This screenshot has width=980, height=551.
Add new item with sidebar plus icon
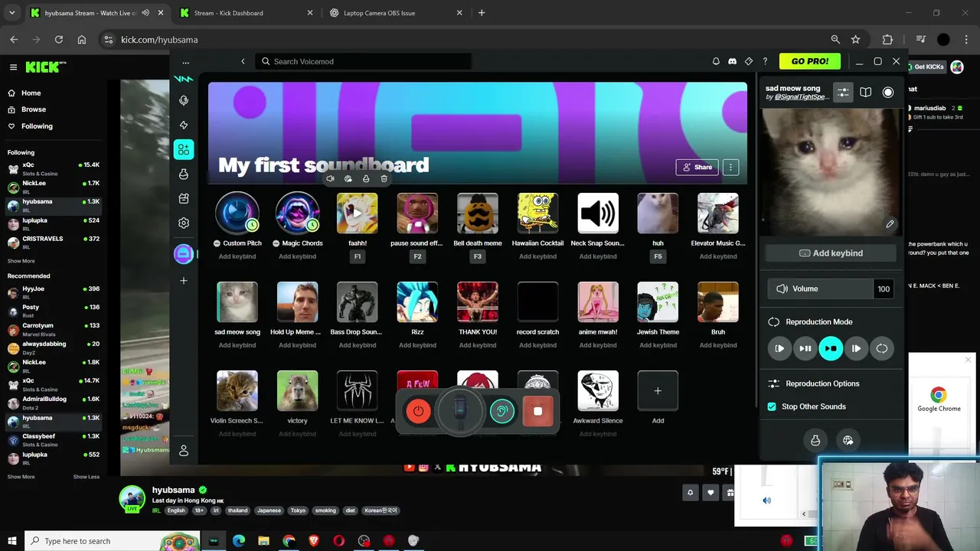click(184, 281)
